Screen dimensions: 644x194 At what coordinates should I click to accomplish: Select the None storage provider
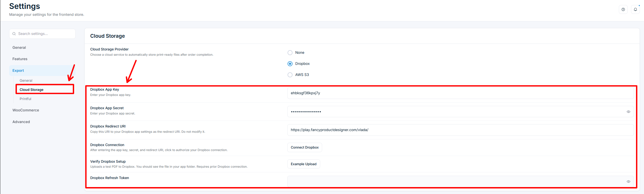290,53
